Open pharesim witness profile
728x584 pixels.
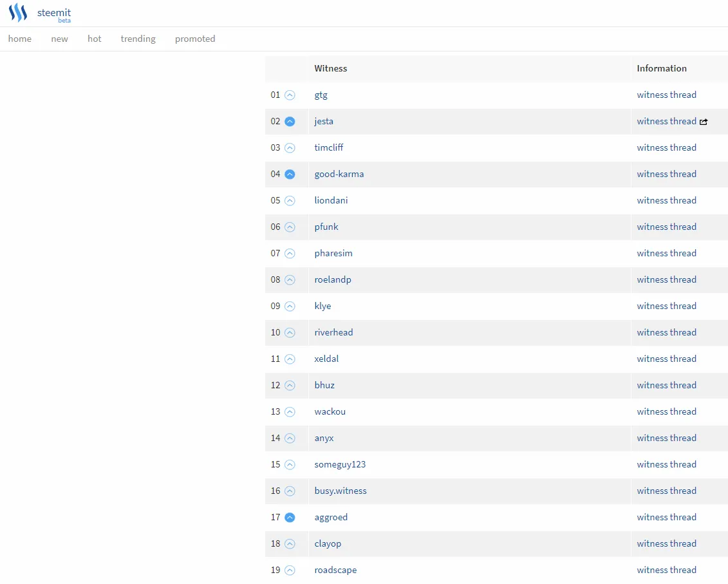(333, 253)
